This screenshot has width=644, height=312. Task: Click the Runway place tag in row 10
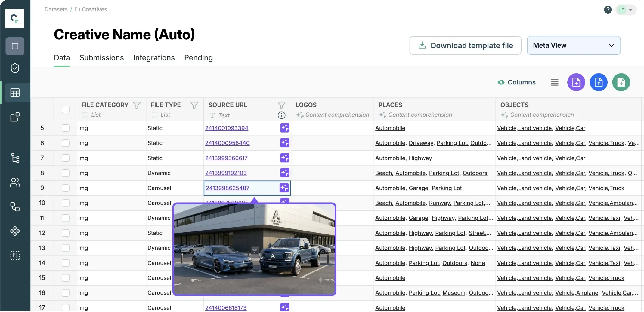coord(439,203)
